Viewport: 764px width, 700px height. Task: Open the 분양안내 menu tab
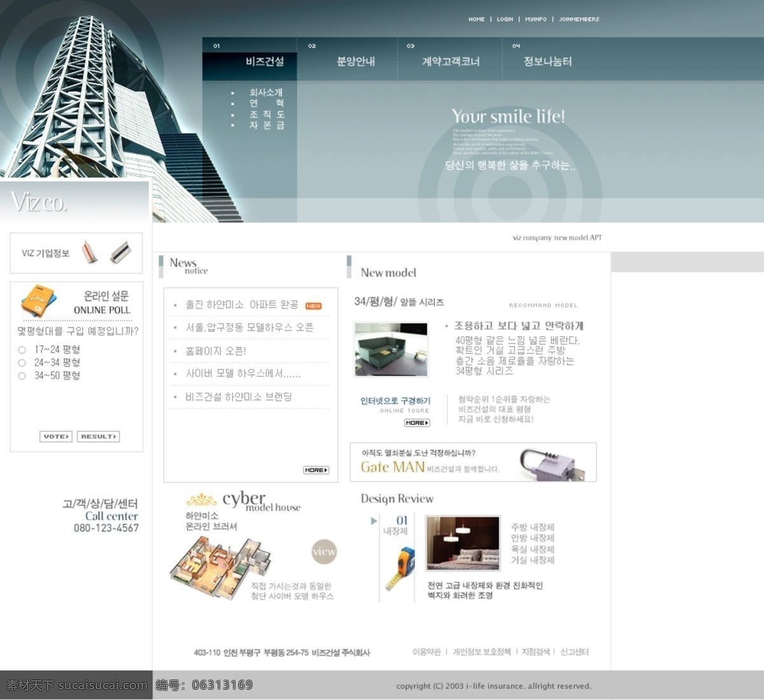pyautogui.click(x=356, y=61)
